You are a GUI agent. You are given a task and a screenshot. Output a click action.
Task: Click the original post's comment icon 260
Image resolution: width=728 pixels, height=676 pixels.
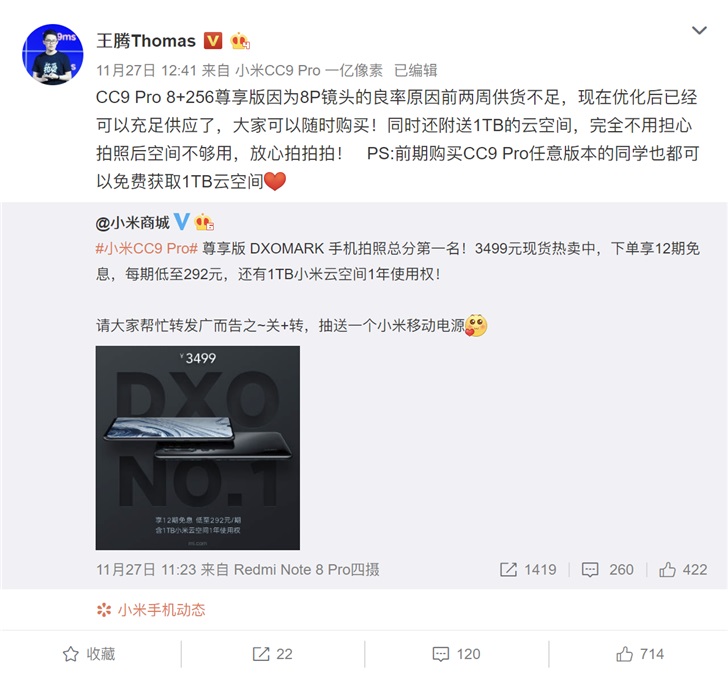(607, 569)
